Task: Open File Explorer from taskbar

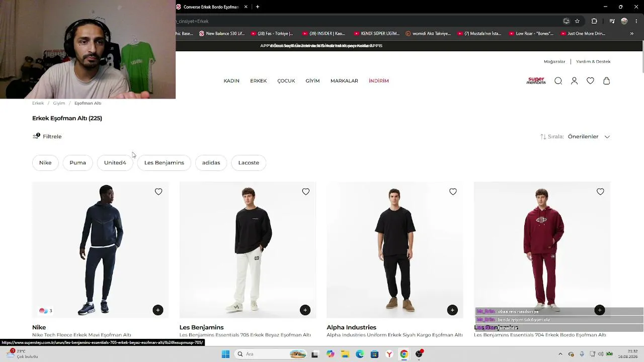Action: pos(345,354)
